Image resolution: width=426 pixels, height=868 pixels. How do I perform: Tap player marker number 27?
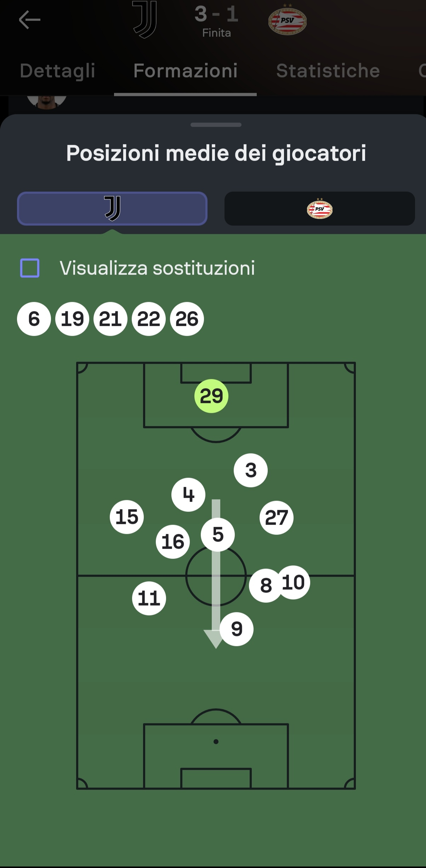tap(277, 517)
